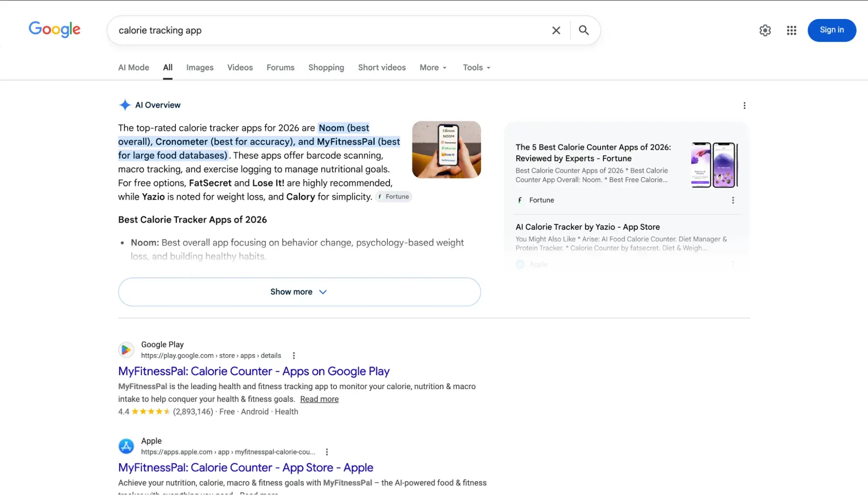The image size is (868, 495).
Task: Open the Shopping tab
Action: pyautogui.click(x=326, y=68)
